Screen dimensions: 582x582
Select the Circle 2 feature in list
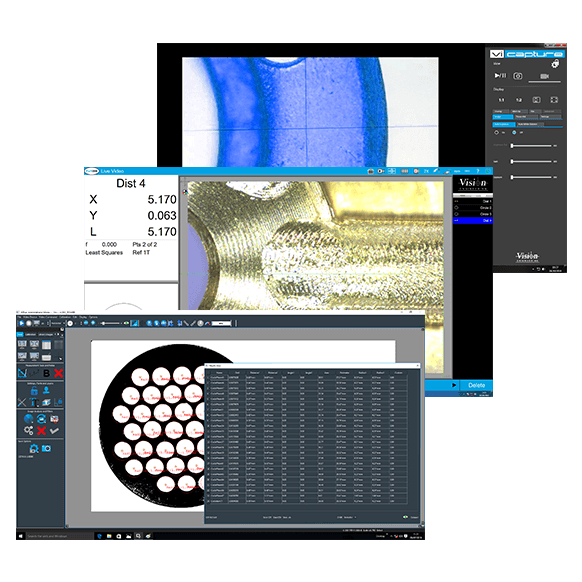[473, 207]
